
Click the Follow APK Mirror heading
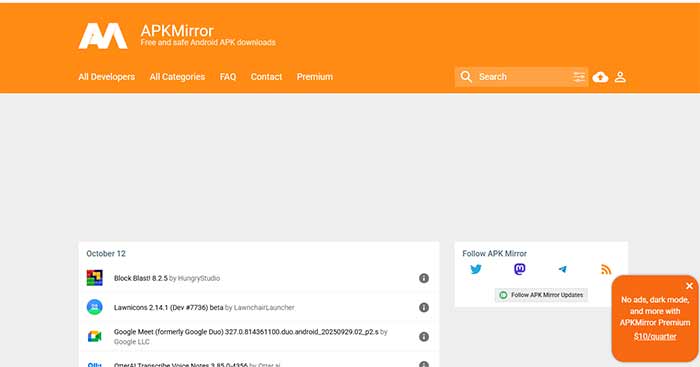[x=494, y=254]
